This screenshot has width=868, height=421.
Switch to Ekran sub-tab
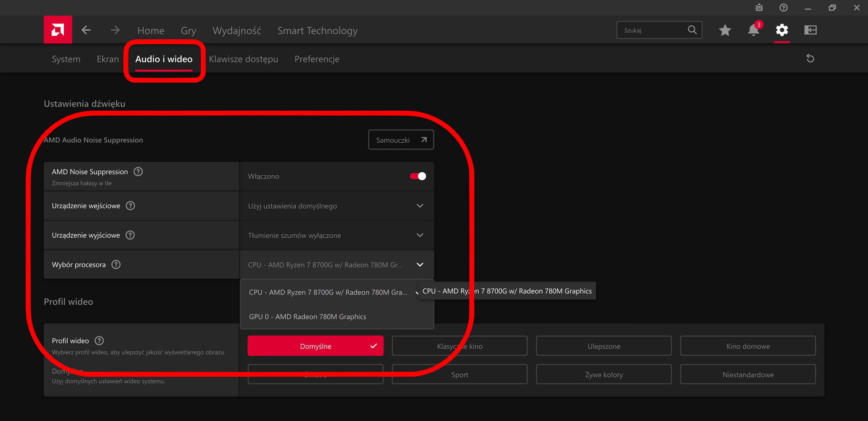(108, 59)
